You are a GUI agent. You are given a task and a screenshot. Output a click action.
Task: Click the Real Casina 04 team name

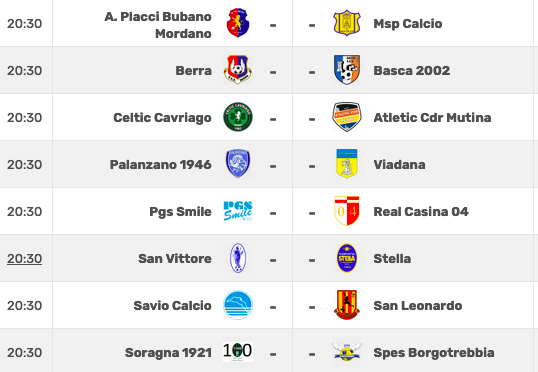coord(421,211)
